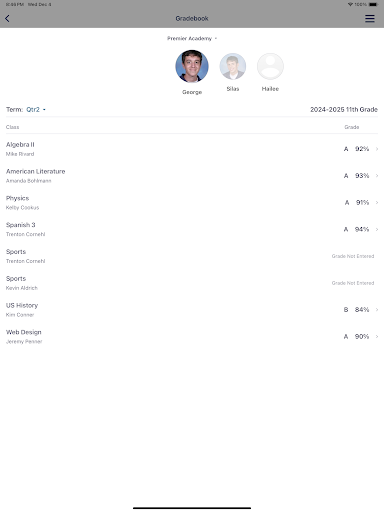The width and height of the screenshot is (384, 512).
Task: Select Sports class taught by Trenton Cornehl
Action: tap(192, 256)
